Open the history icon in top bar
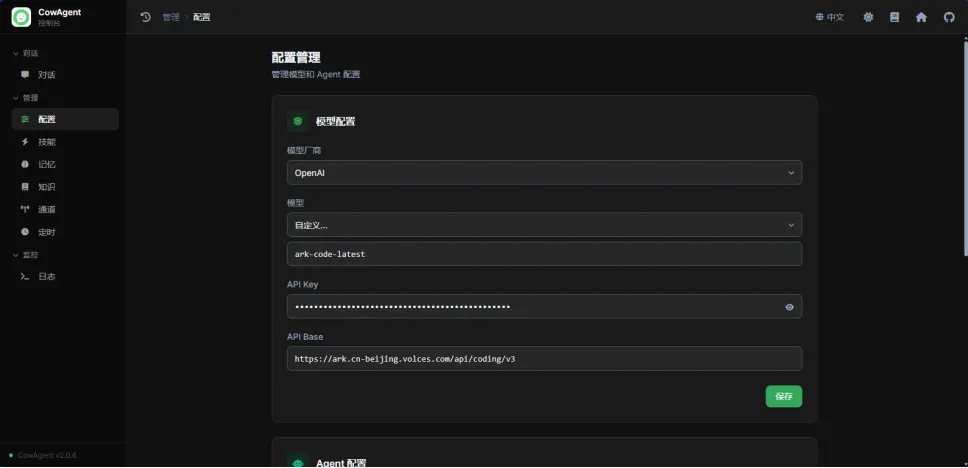The width and height of the screenshot is (968, 468). 146,17
